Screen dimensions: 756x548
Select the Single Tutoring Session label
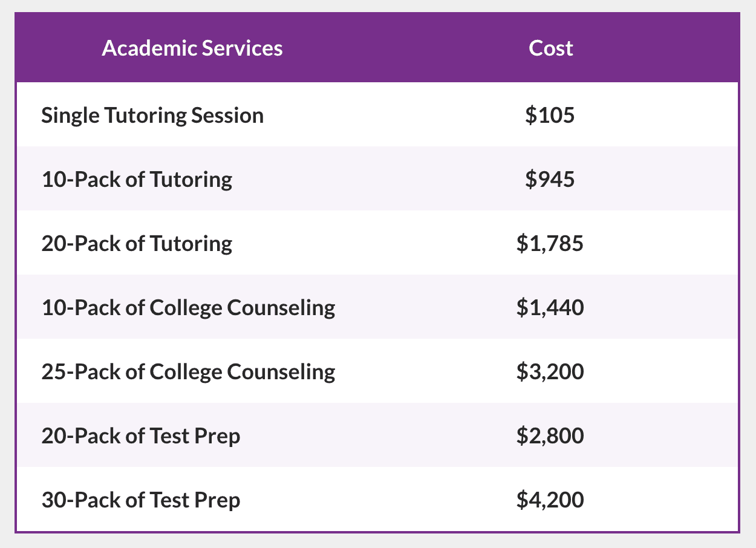[152, 115]
